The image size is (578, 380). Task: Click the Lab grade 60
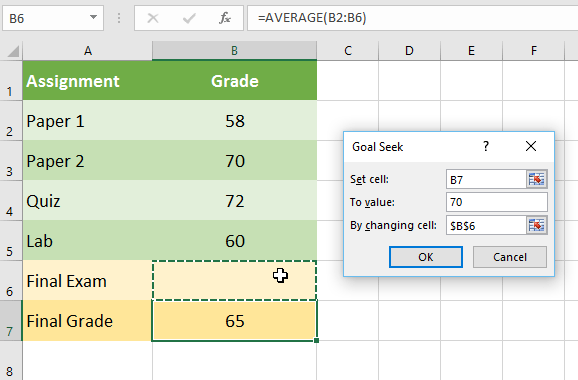point(234,240)
